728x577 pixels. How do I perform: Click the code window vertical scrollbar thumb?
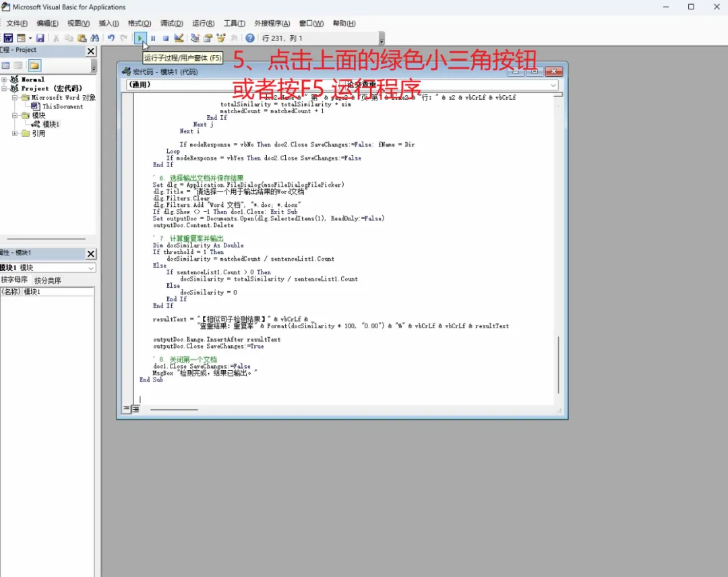pos(558,365)
